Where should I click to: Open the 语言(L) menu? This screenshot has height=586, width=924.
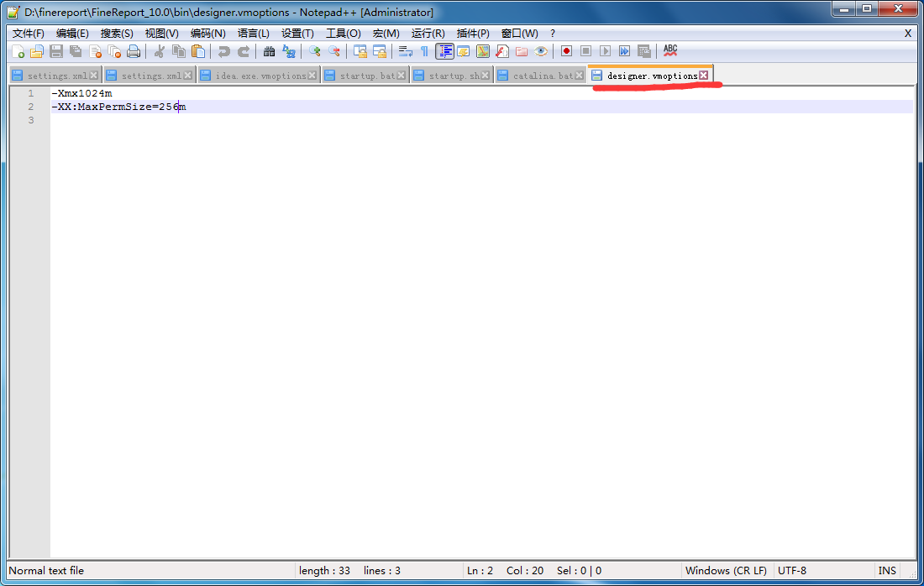[x=254, y=34]
